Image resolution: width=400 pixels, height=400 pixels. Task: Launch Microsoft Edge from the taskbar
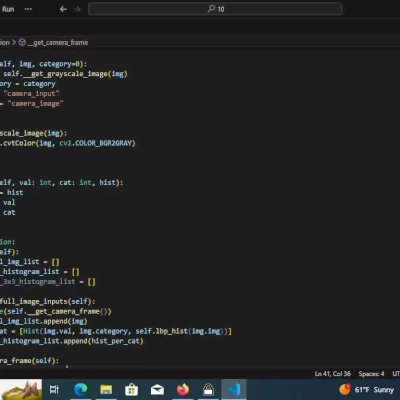coord(80,389)
